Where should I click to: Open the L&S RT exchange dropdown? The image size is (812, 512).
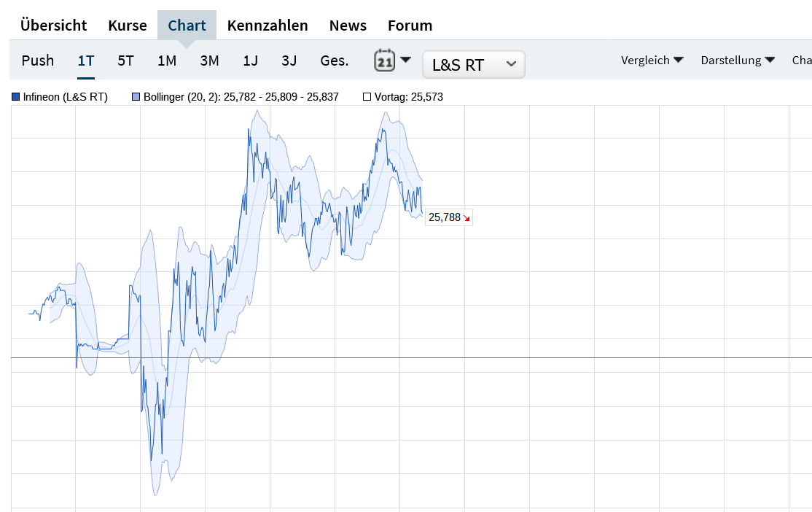pyautogui.click(x=473, y=64)
